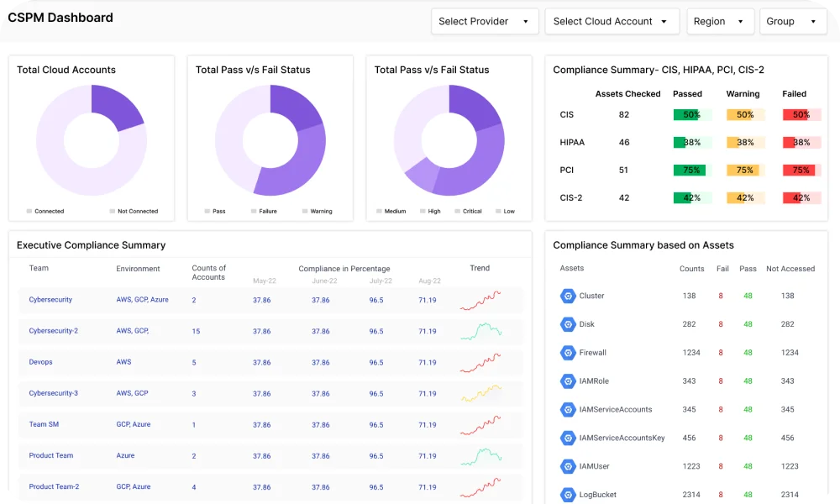Screen dimensions: 840x504
Task: Click the Disk asset icon
Action: (567, 324)
